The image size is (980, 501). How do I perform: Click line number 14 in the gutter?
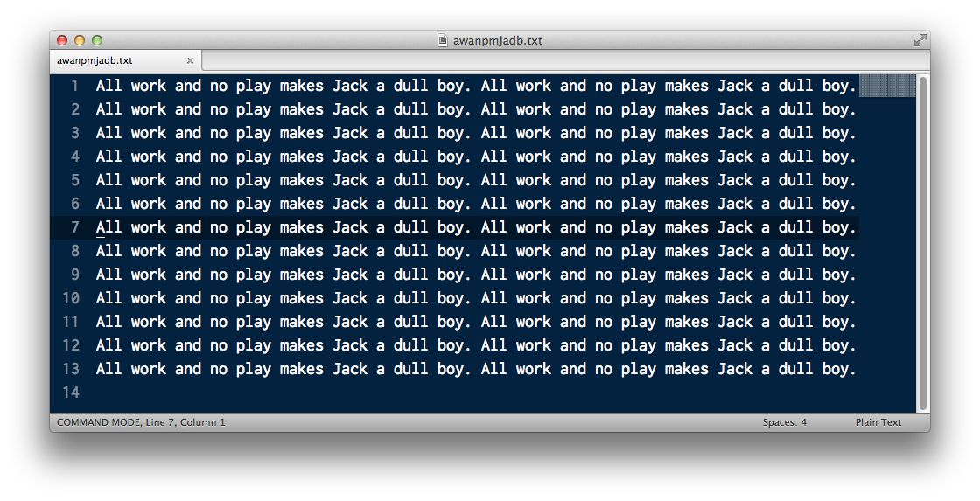[71, 393]
